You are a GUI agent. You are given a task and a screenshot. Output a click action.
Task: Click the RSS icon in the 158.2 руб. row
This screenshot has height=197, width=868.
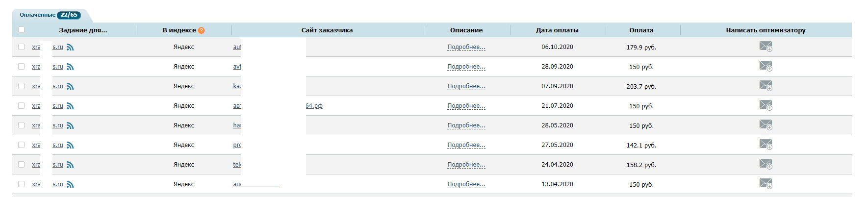(x=70, y=165)
